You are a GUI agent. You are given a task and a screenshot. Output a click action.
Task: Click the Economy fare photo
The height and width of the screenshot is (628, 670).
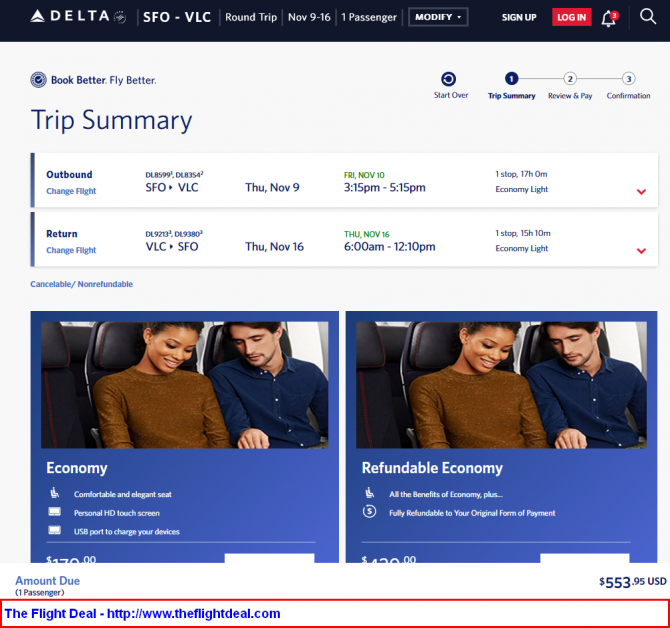[x=185, y=385]
